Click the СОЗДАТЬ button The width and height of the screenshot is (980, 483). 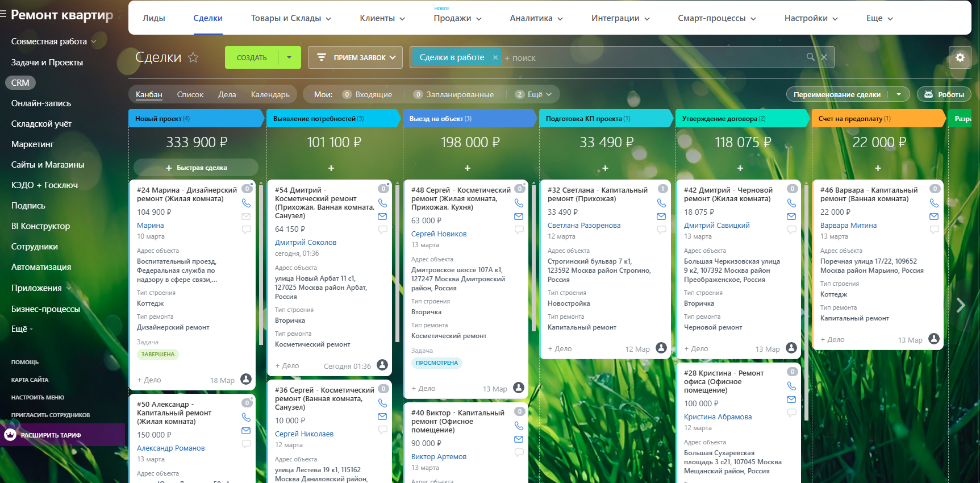pyautogui.click(x=252, y=57)
